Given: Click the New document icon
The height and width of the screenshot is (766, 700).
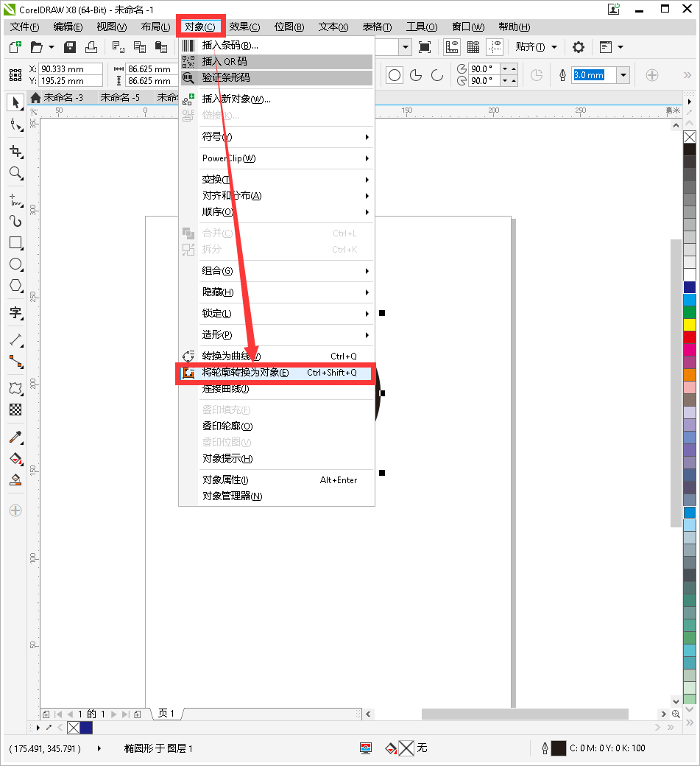Looking at the screenshot, I should (15, 47).
